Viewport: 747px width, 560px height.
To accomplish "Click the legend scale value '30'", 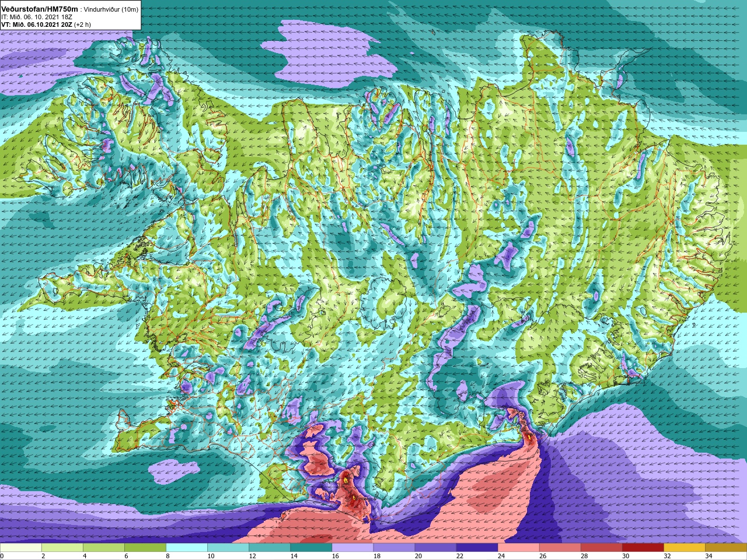I will (626, 556).
